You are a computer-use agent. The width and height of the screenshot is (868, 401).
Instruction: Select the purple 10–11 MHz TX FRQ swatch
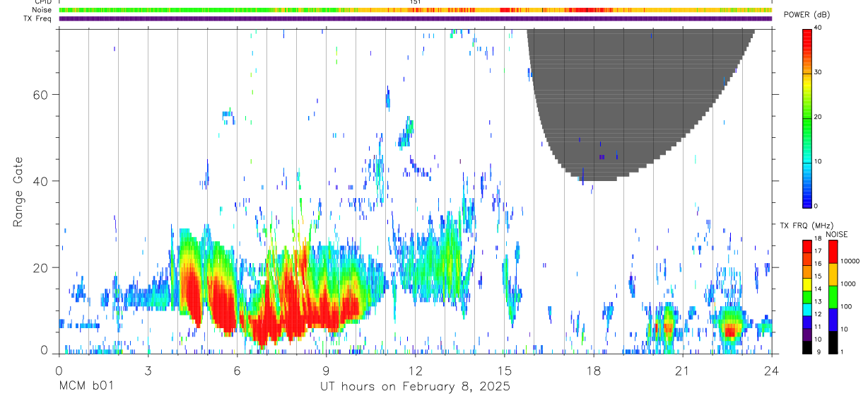[x=807, y=335]
